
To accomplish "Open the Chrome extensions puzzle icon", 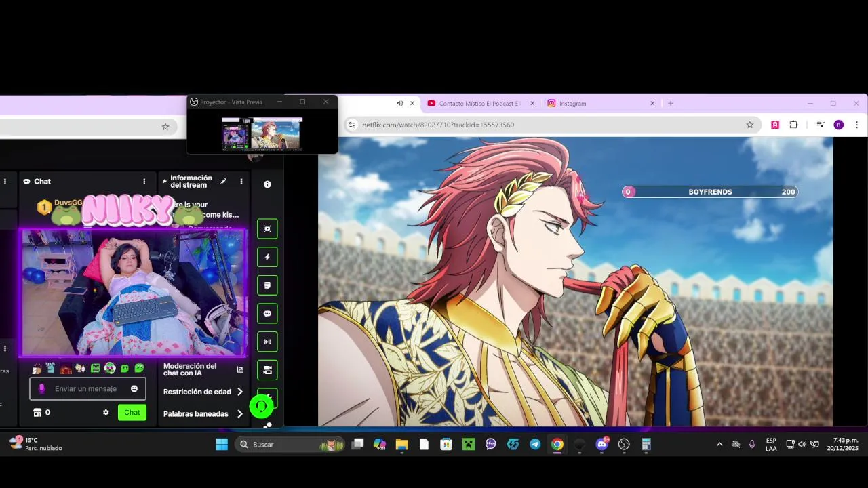I will pos(793,125).
